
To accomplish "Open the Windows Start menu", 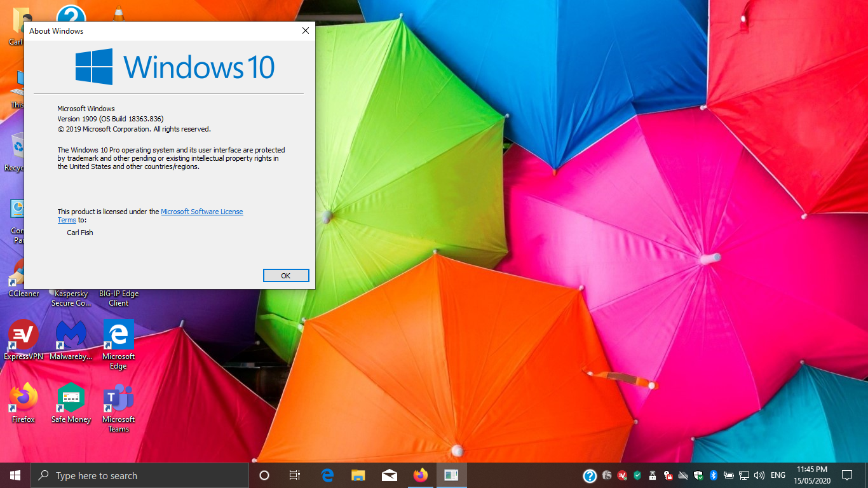I will 15,475.
